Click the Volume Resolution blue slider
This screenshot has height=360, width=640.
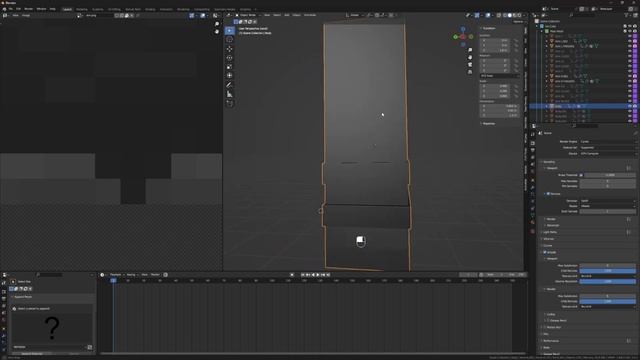point(607,281)
